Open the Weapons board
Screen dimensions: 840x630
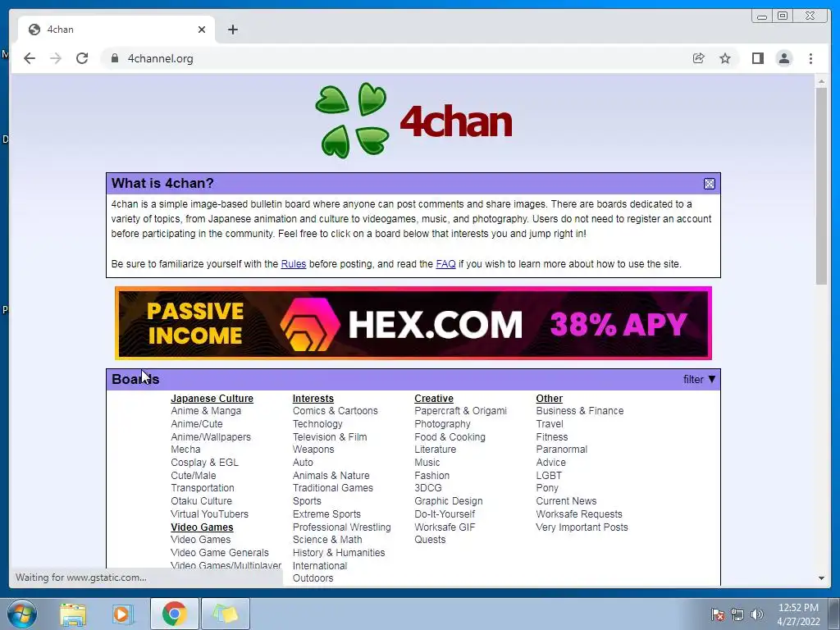click(x=313, y=450)
